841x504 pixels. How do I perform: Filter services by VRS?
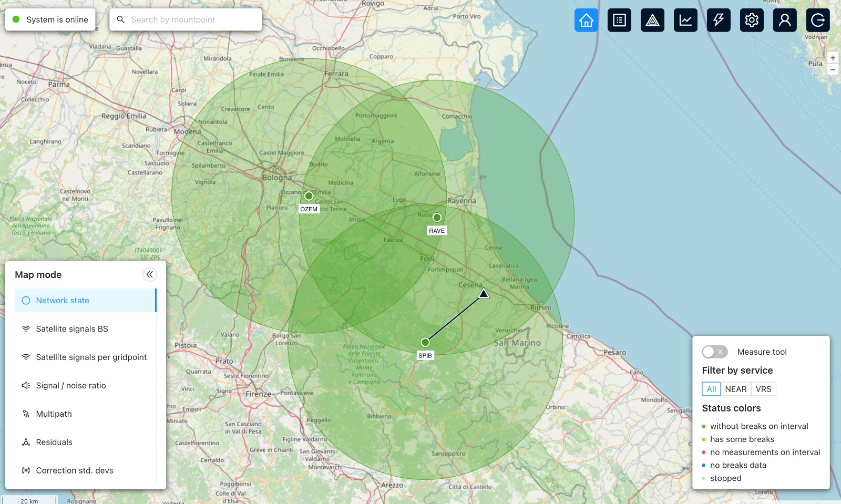point(763,389)
